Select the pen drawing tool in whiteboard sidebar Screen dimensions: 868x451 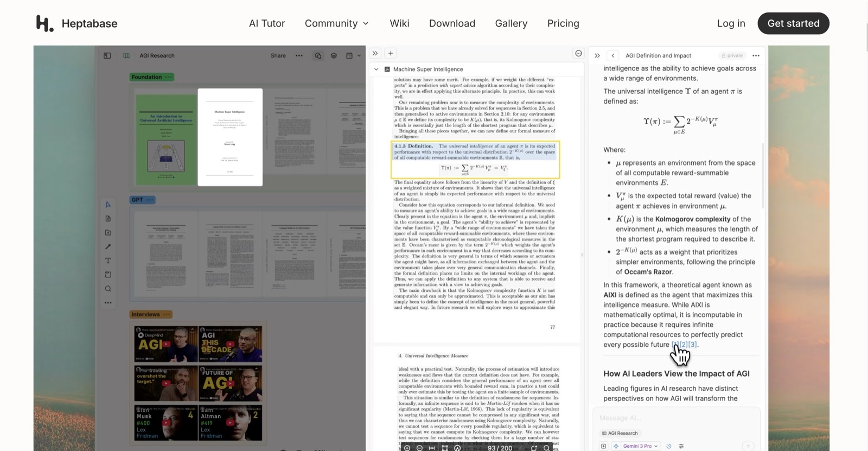108,247
